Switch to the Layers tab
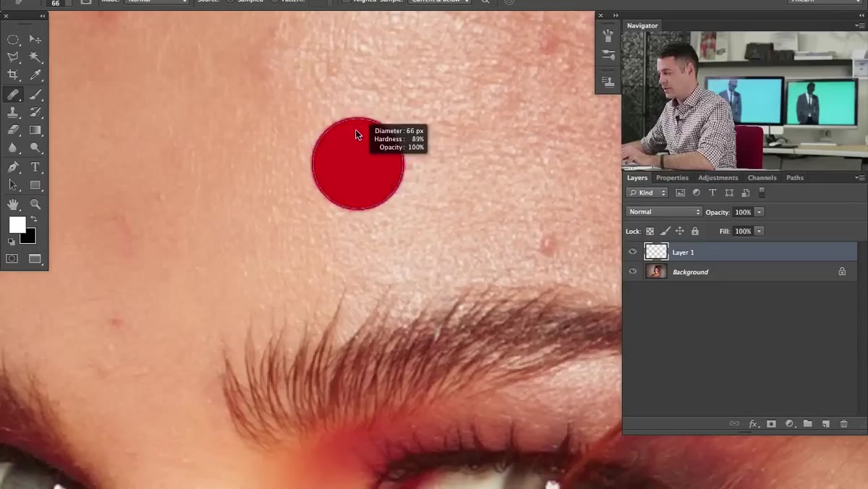 pos(637,177)
